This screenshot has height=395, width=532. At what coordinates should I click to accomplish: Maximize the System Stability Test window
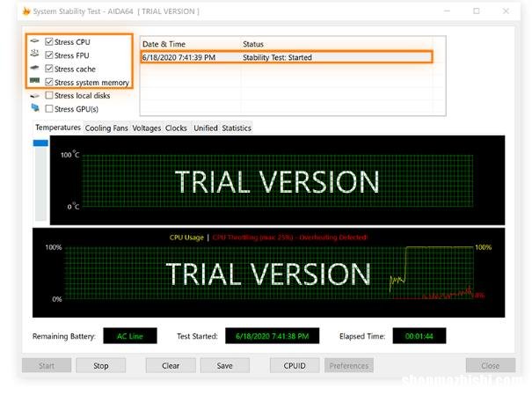(477, 11)
